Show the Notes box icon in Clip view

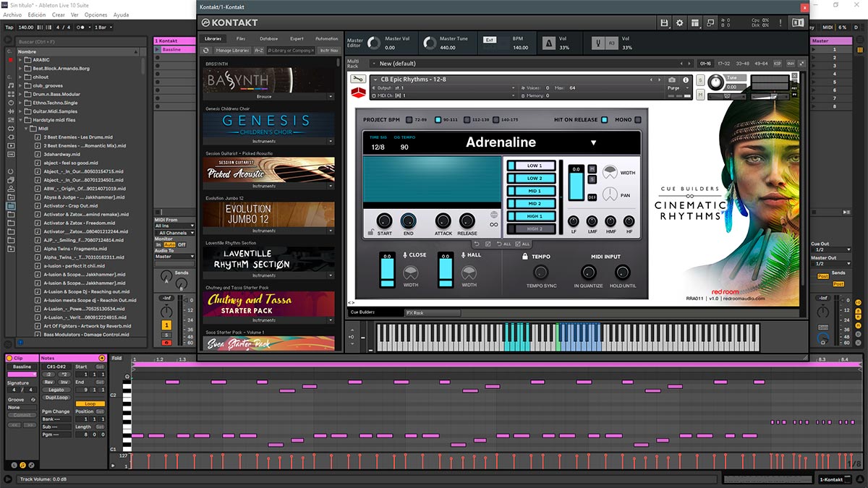[22, 465]
